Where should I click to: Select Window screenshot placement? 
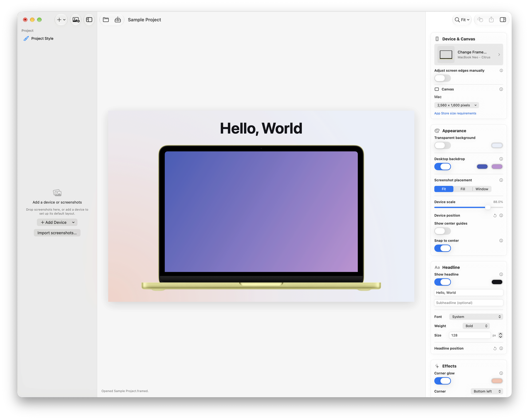coord(482,189)
